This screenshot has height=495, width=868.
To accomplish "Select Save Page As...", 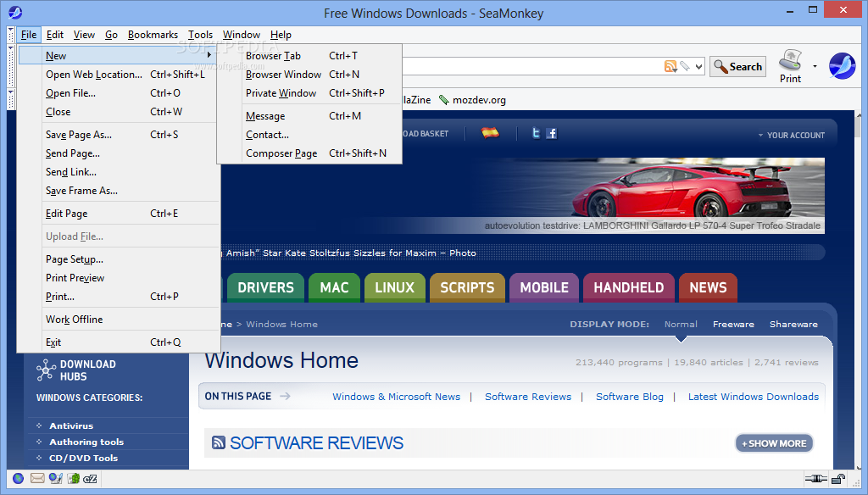I will tap(119, 135).
